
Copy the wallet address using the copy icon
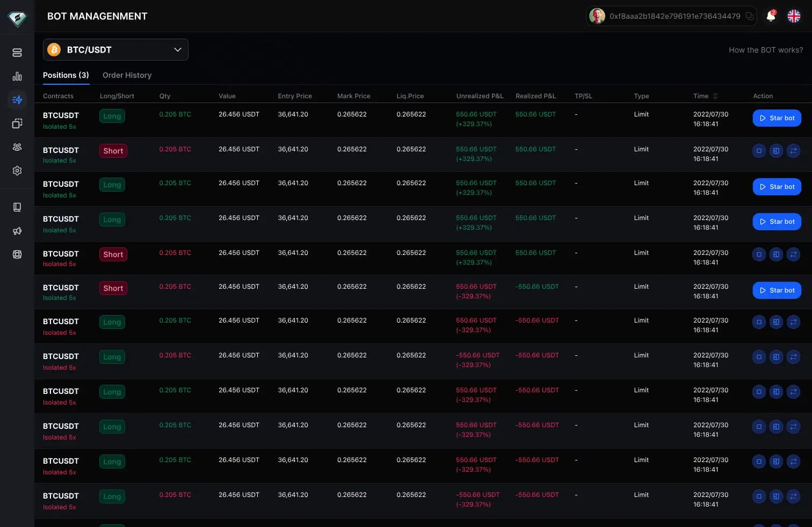pos(750,16)
